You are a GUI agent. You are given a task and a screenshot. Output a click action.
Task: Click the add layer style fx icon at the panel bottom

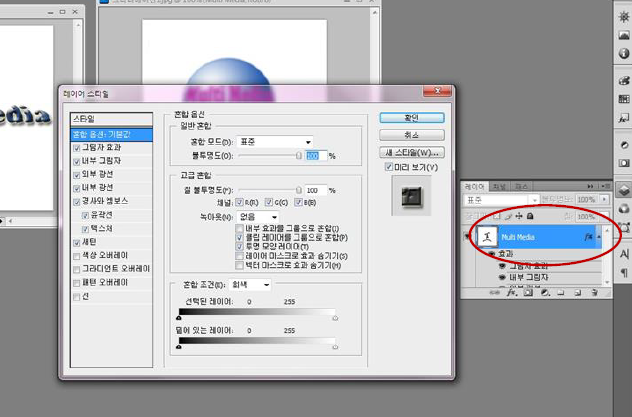click(x=511, y=293)
